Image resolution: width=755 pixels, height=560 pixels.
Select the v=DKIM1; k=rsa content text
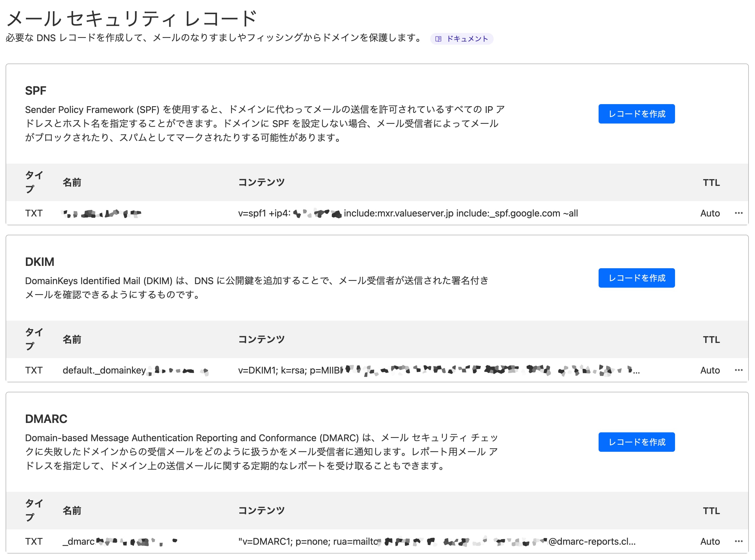(439, 370)
